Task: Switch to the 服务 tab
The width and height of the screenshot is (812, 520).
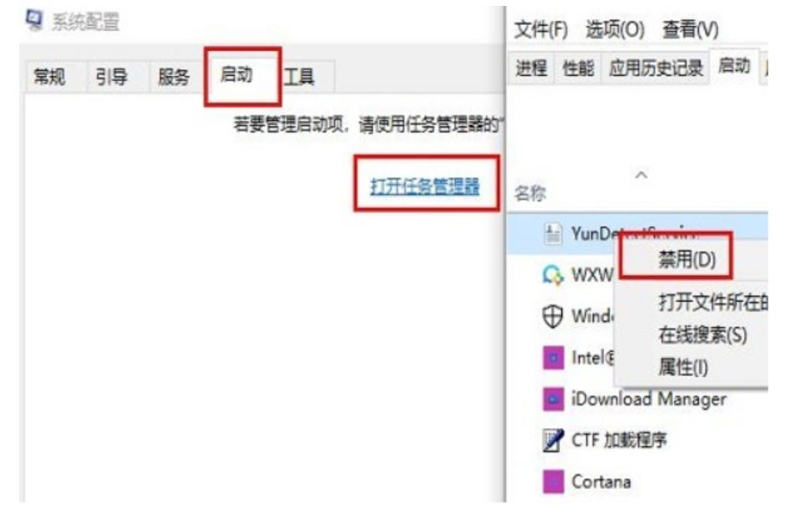Action: [x=174, y=78]
